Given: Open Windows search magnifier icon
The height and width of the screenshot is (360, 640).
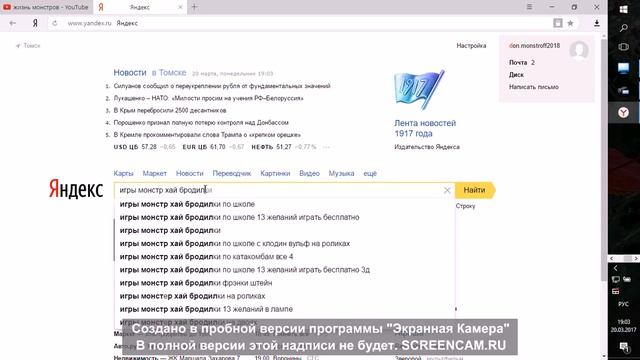Looking at the screenshot, I should tap(623, 28).
